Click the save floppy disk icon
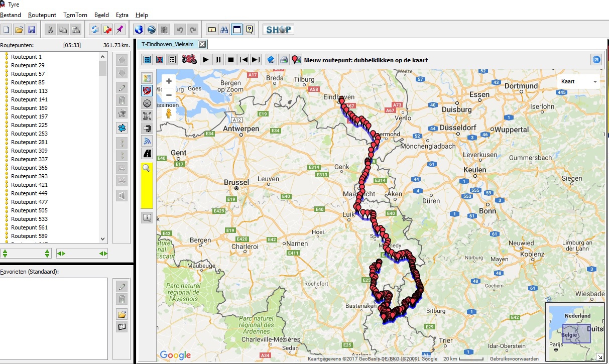609x364 pixels. point(32,30)
